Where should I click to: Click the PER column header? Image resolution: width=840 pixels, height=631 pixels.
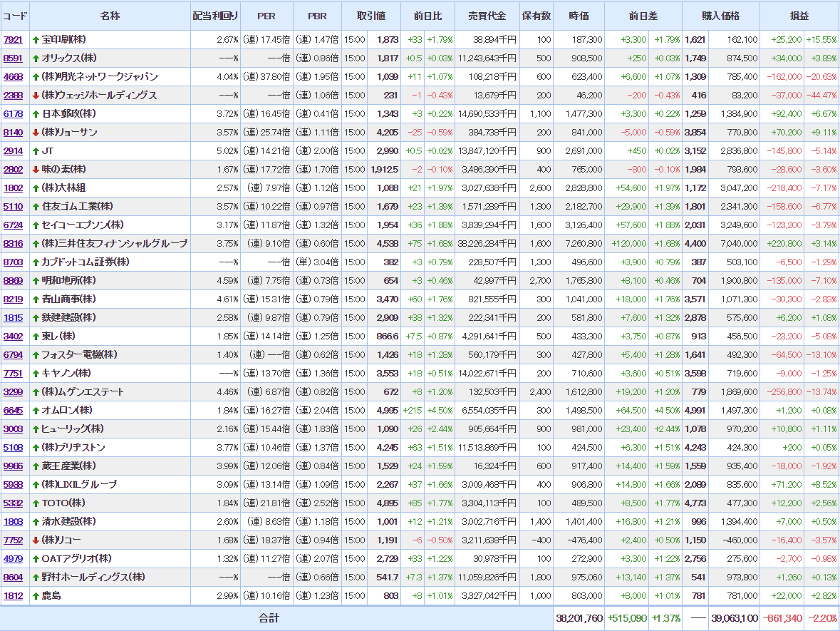click(266, 16)
